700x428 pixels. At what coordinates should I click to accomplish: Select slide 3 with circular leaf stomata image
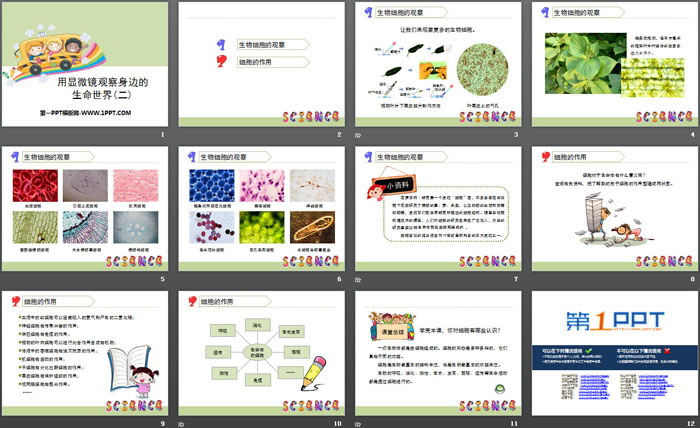pyautogui.click(x=438, y=64)
